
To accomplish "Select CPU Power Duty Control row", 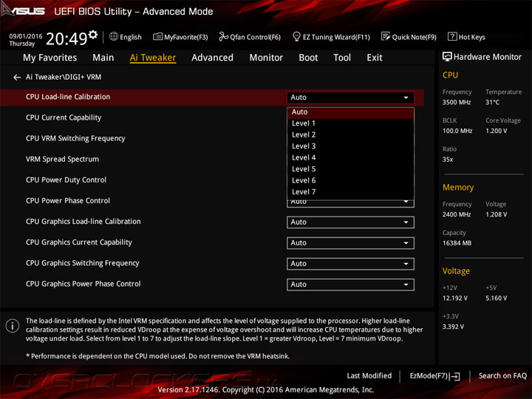I will pyautogui.click(x=66, y=180).
